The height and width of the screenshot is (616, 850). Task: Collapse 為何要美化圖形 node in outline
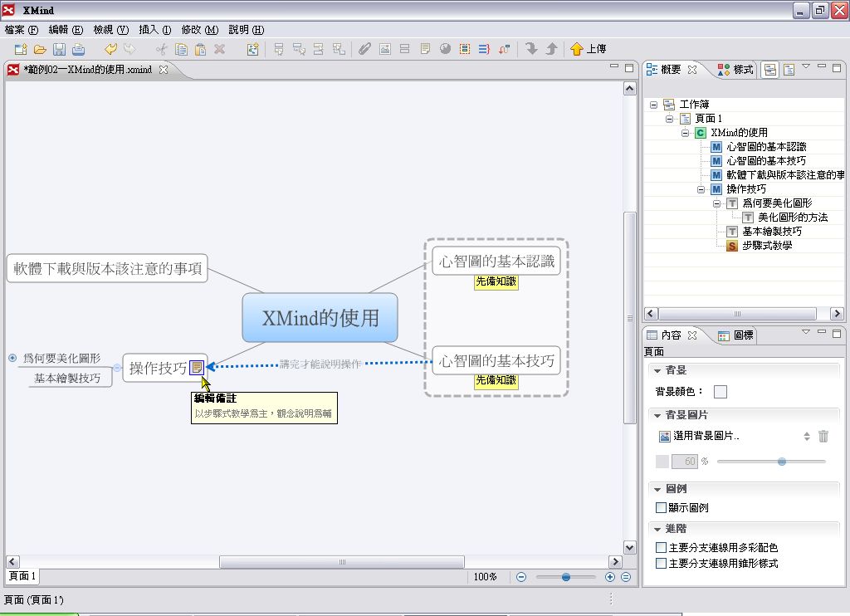pyautogui.click(x=716, y=203)
